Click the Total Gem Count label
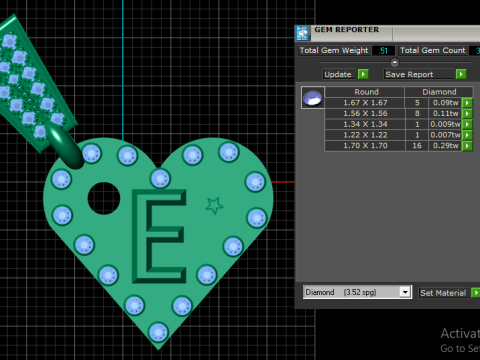480x360 pixels. (x=433, y=50)
